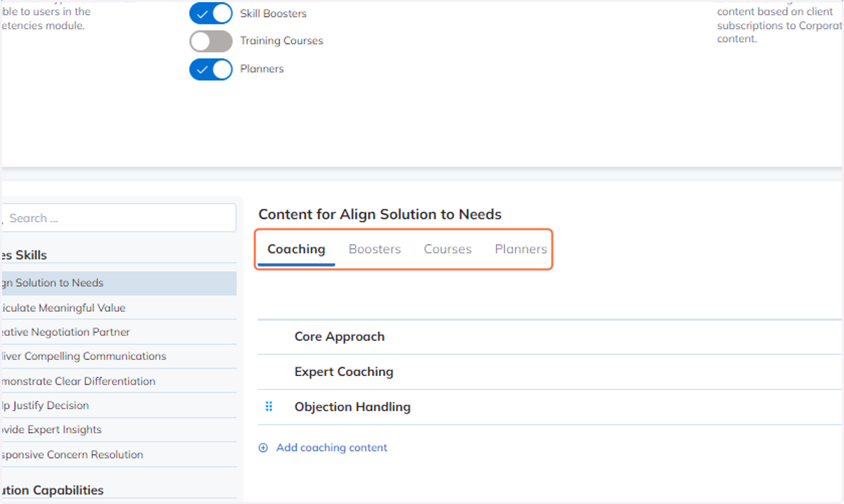Turn off the Skill Boosters toggle
Image resolution: width=844 pixels, height=504 pixels.
[x=210, y=13]
